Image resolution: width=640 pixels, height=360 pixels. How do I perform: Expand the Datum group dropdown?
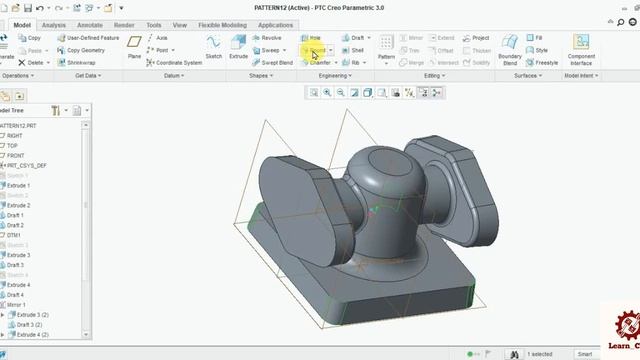click(x=174, y=76)
